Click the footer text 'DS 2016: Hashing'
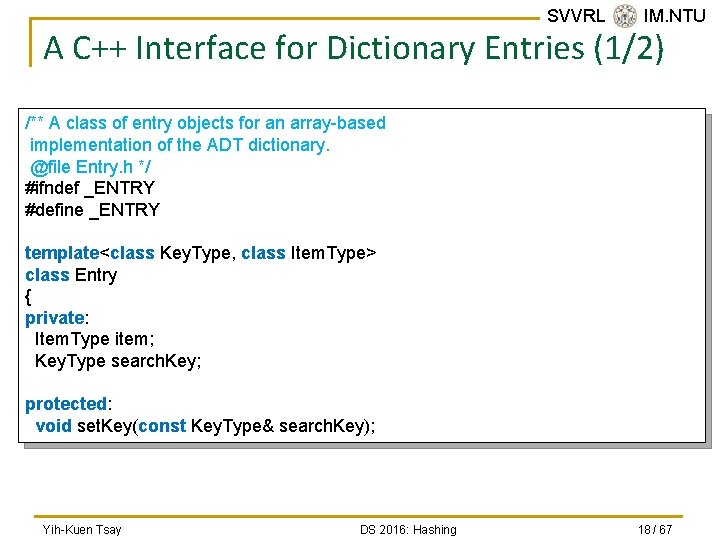720x540 pixels. click(408, 529)
